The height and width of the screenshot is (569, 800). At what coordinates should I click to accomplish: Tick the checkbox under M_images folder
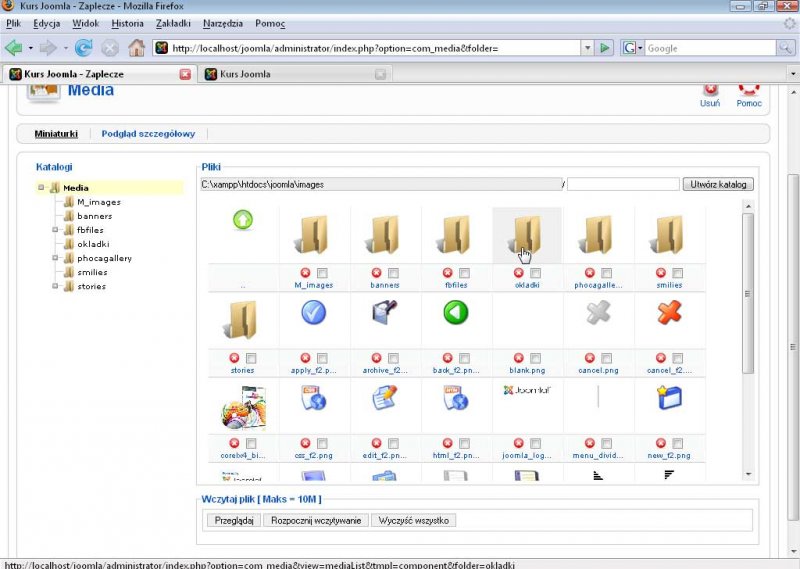point(322,273)
